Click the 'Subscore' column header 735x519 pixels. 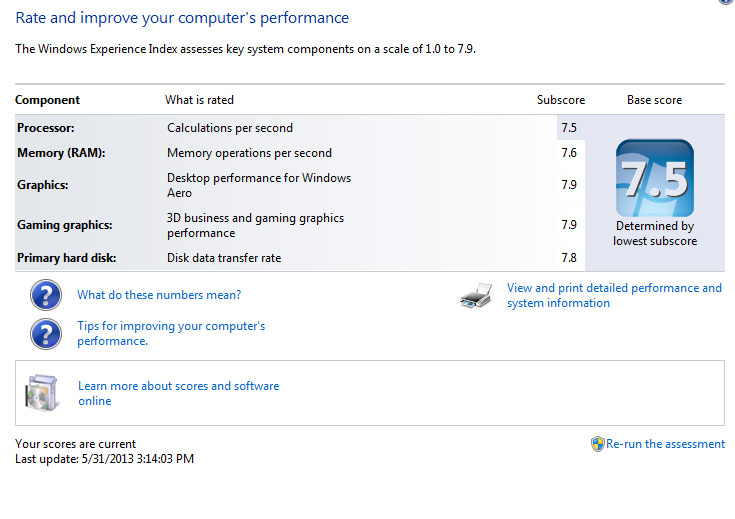(561, 100)
